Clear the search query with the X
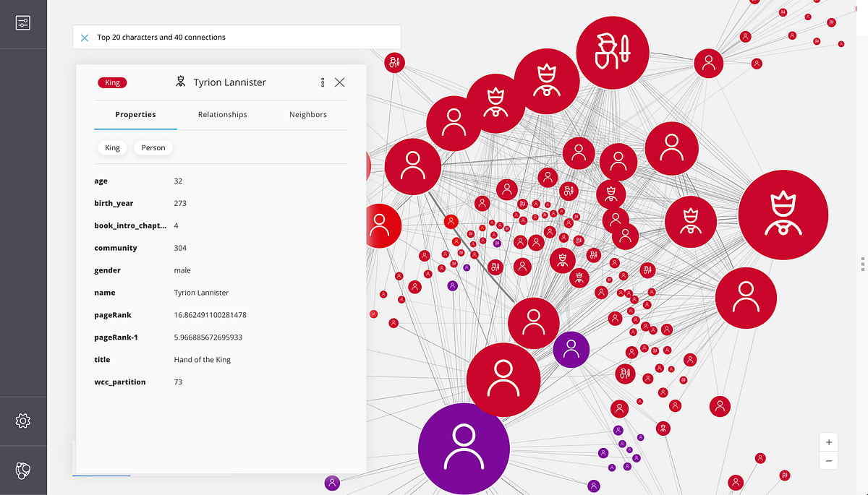This screenshot has height=495, width=868. [x=85, y=37]
